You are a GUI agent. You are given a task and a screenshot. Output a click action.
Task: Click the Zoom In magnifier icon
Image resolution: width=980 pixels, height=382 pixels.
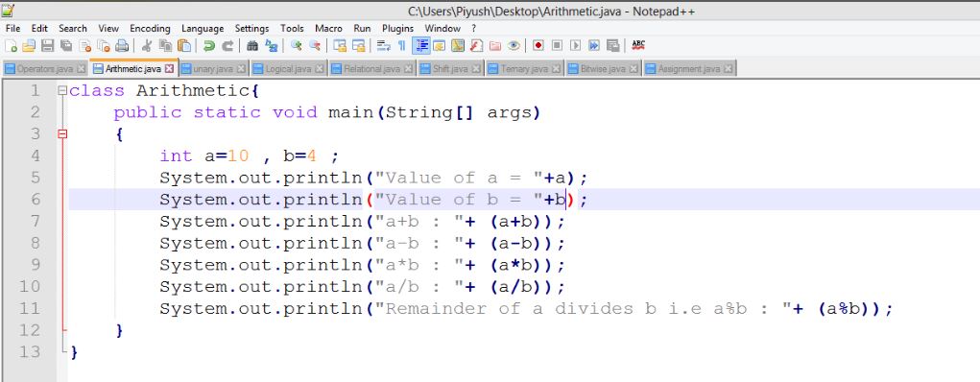coord(297,46)
